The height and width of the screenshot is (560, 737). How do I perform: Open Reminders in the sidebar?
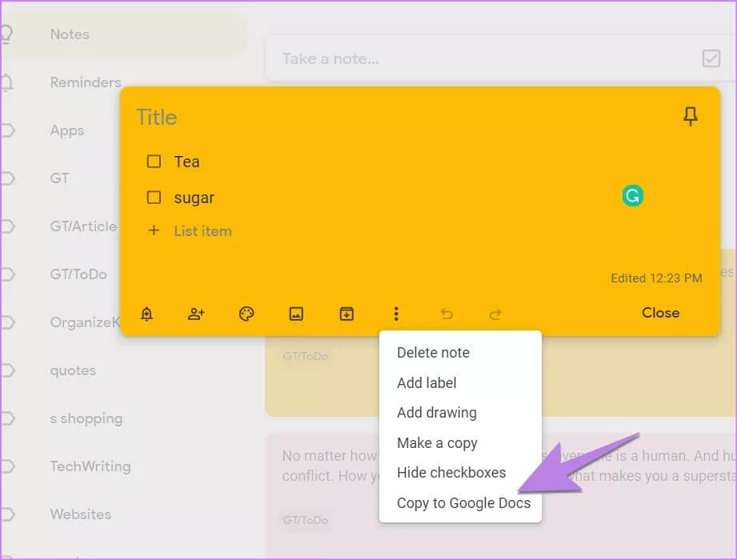[85, 82]
